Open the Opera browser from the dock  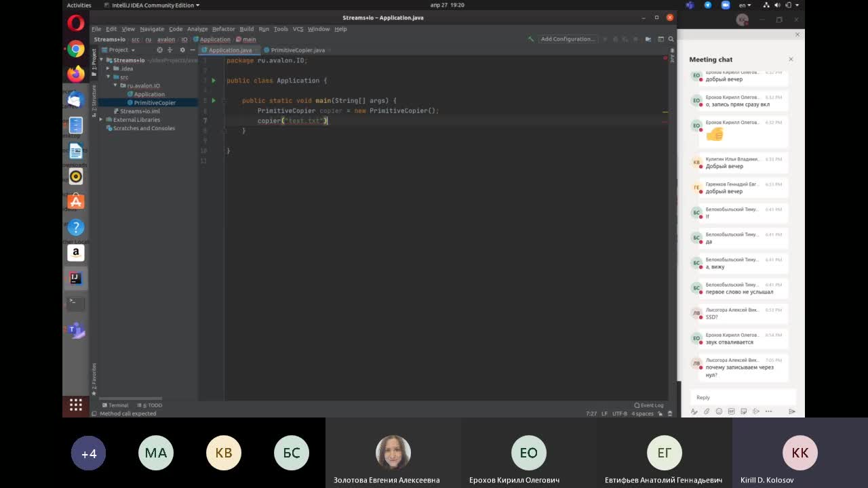(x=76, y=24)
